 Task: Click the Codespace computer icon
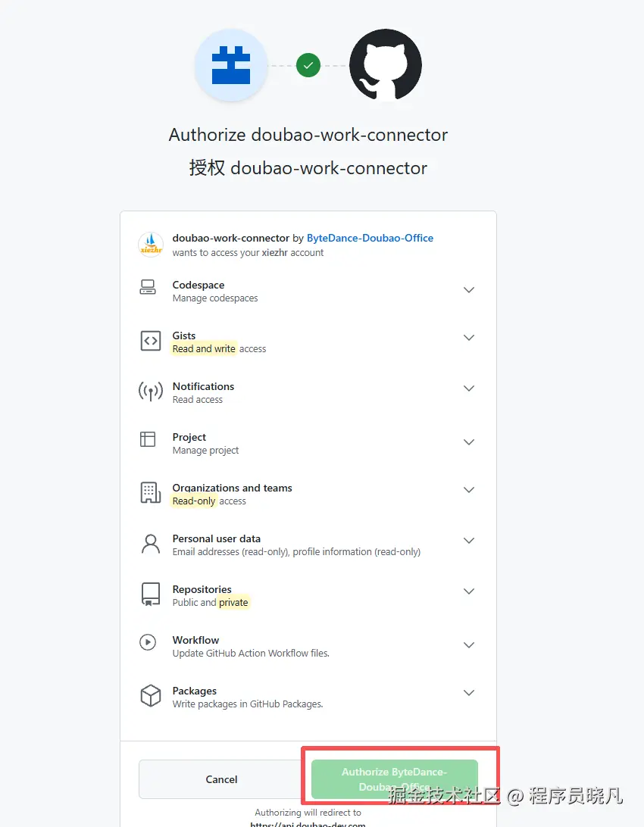pos(148,287)
